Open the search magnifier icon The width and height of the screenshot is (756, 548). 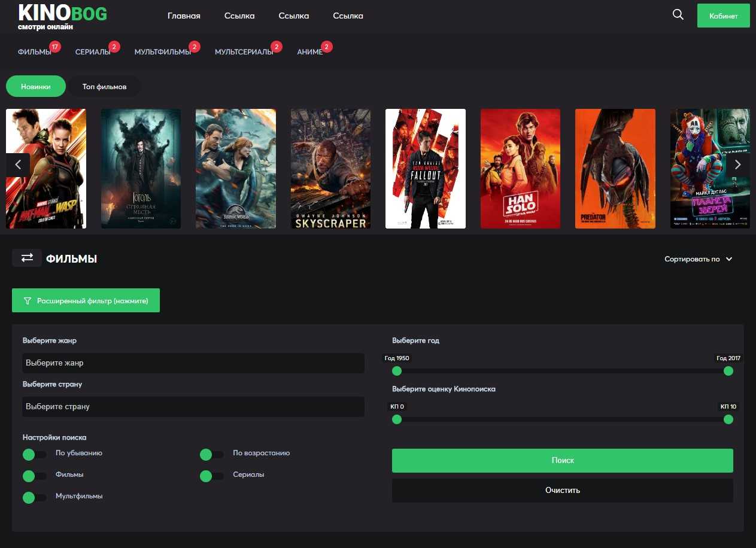coord(678,15)
